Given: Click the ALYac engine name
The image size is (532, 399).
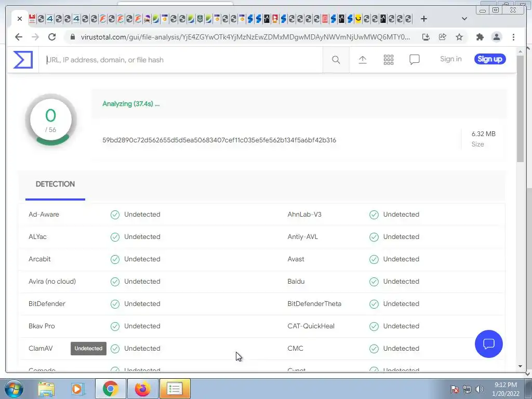Looking at the screenshot, I should click(x=37, y=237).
